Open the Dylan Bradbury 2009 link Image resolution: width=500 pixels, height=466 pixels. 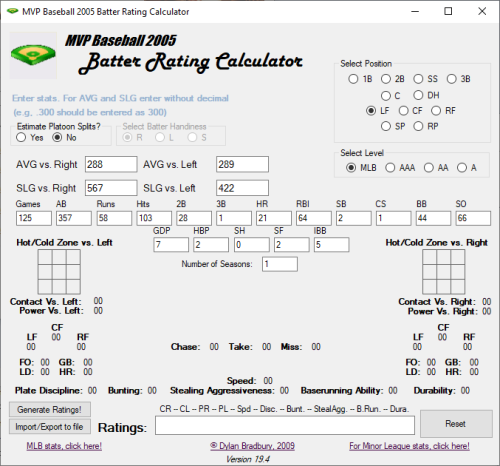point(252,446)
